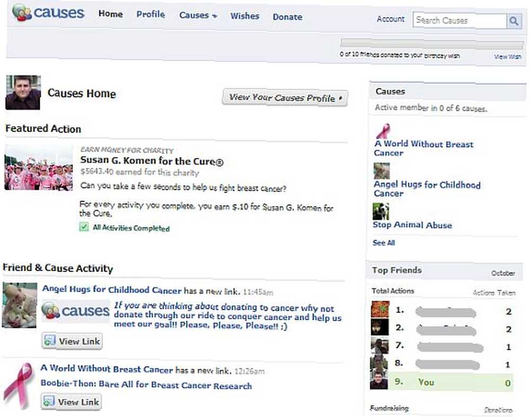
Task: Click the second-ranked friend's avatar
Action: click(x=380, y=327)
